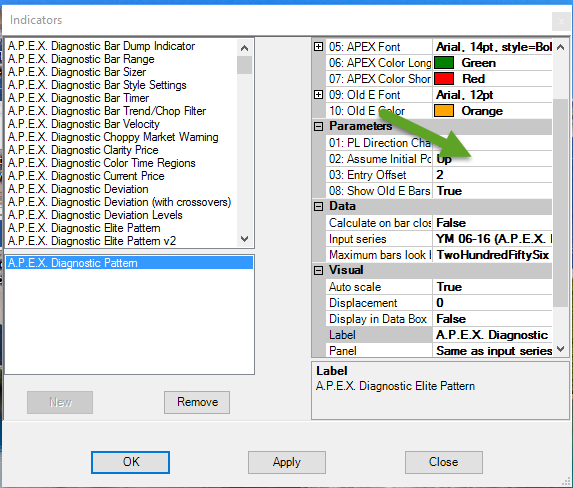Click the green APEX Color Long swatch
Image resolution: width=573 pixels, height=488 pixels.
[444, 63]
